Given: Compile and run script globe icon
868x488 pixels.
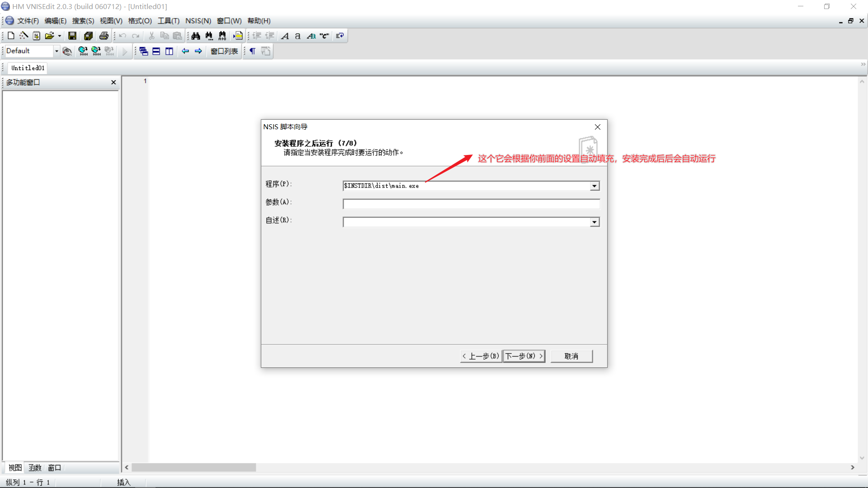Looking at the screenshot, I should (96, 51).
